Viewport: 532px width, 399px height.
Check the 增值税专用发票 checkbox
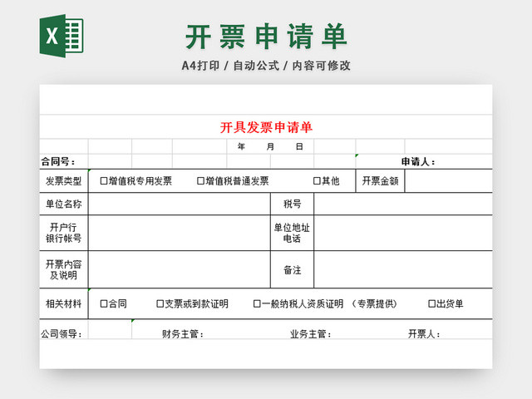tap(104, 181)
